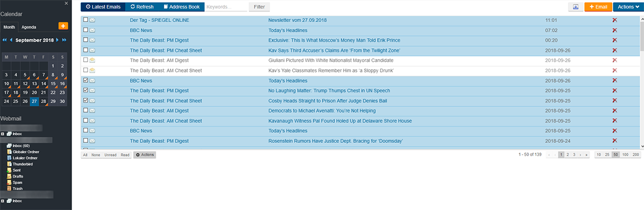Image resolution: width=644 pixels, height=210 pixels.
Task: Delete the Cosby Heads Straight to Prison email
Action: 614,100
